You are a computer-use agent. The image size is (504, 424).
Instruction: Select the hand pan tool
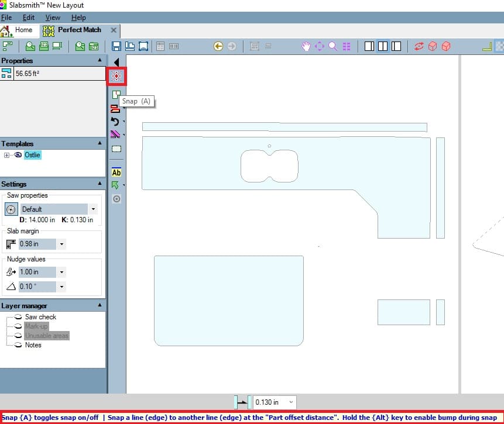pyautogui.click(x=306, y=46)
